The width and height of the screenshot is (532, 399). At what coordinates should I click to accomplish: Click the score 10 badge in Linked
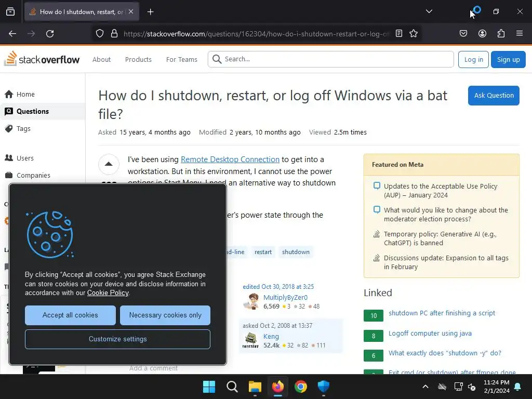[373, 315]
